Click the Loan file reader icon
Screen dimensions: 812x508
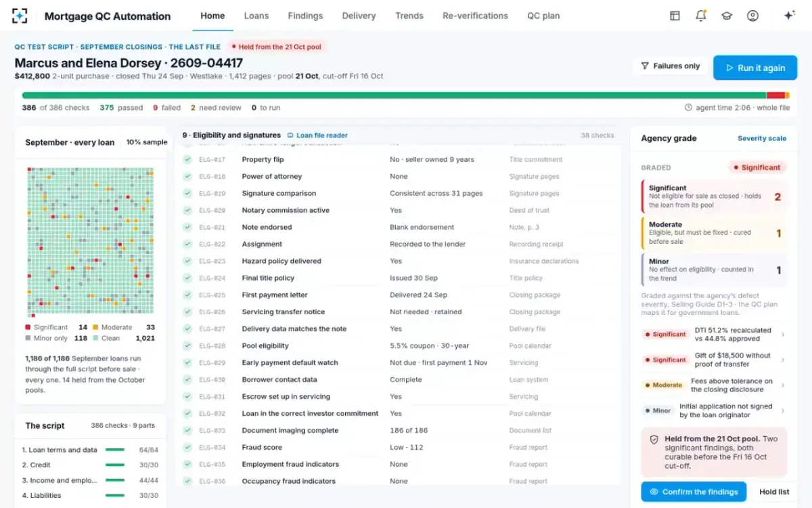click(291, 135)
